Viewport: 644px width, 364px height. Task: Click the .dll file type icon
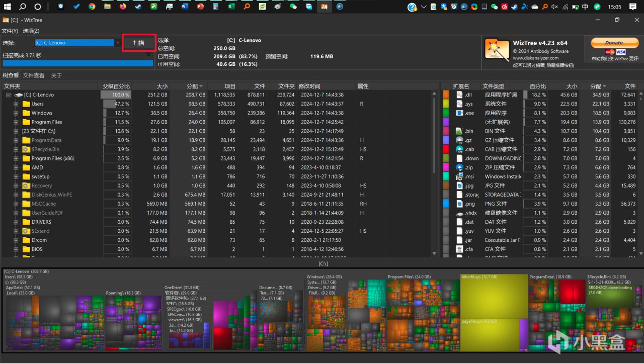tap(459, 95)
